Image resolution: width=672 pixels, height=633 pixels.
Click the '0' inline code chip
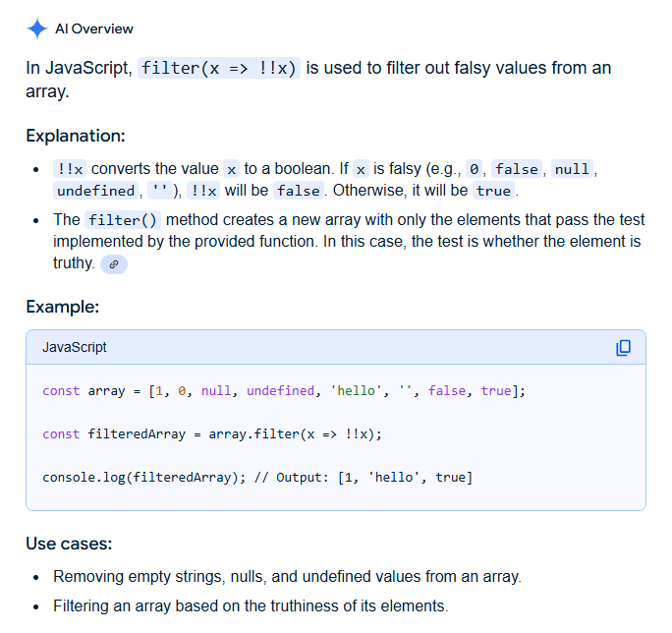click(x=474, y=169)
